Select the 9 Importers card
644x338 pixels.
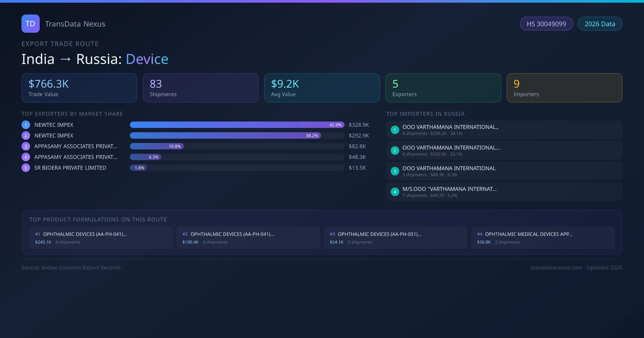pyautogui.click(x=564, y=88)
